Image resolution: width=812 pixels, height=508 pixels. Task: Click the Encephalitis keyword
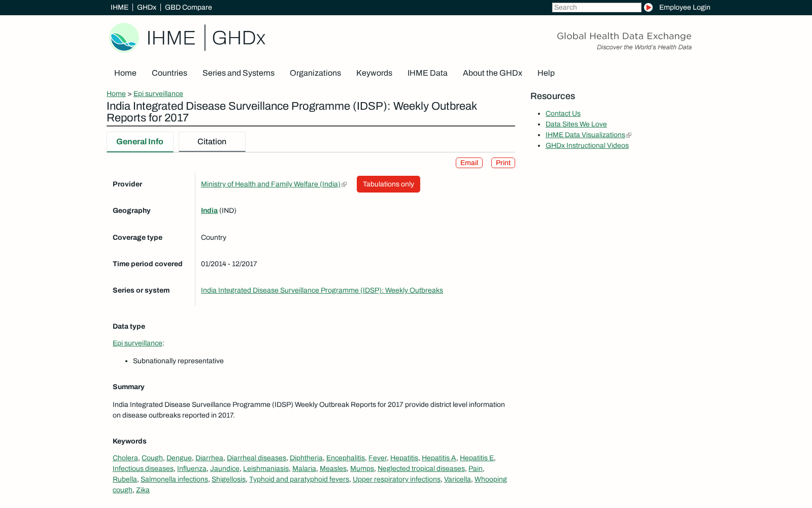click(x=346, y=458)
